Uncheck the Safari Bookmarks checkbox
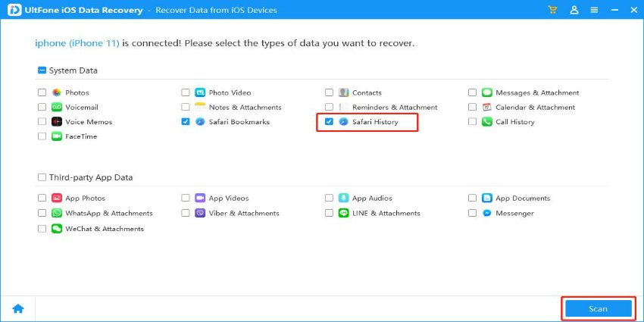The height and width of the screenshot is (322, 644). [x=186, y=121]
